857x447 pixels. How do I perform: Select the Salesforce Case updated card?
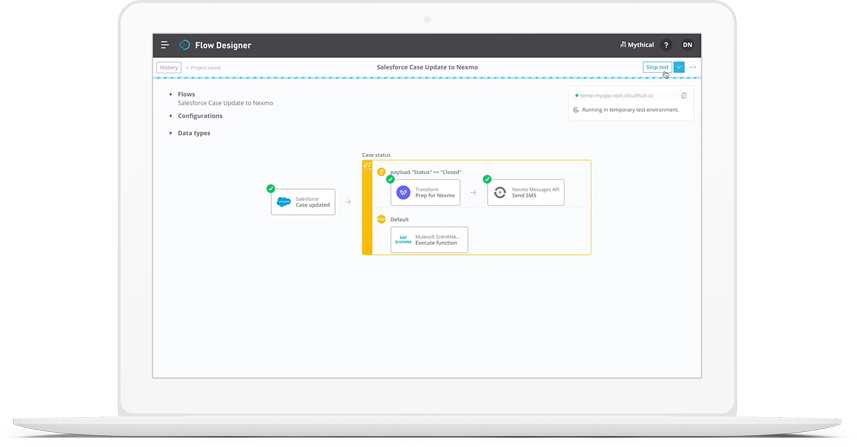click(x=303, y=202)
